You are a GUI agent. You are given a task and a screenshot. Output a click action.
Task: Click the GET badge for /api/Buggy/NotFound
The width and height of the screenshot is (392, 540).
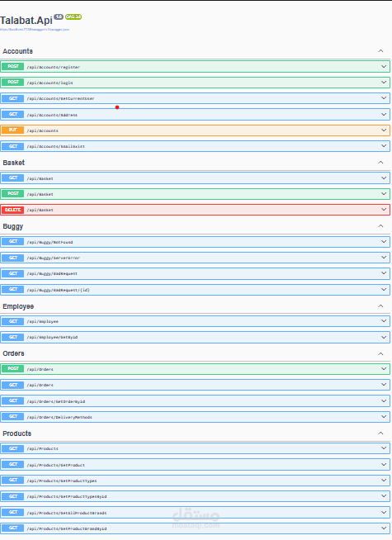click(x=12, y=242)
